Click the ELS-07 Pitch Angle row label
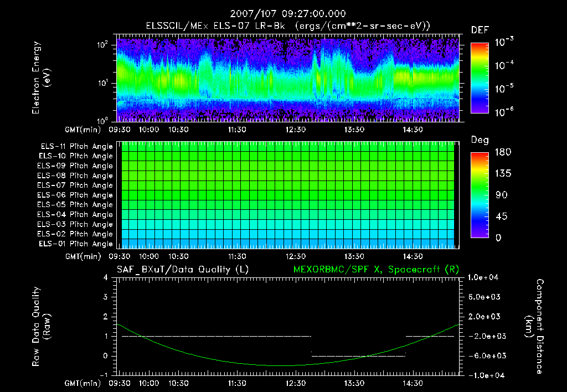 [75, 185]
